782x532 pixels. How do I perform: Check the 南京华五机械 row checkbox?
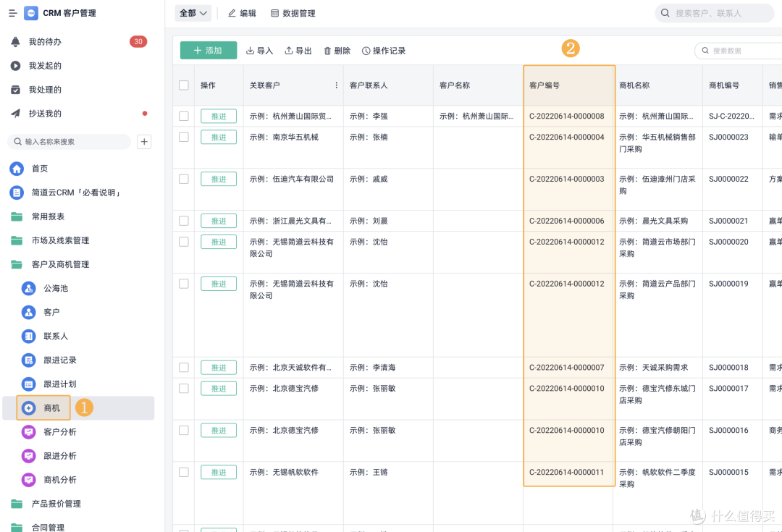pos(183,137)
